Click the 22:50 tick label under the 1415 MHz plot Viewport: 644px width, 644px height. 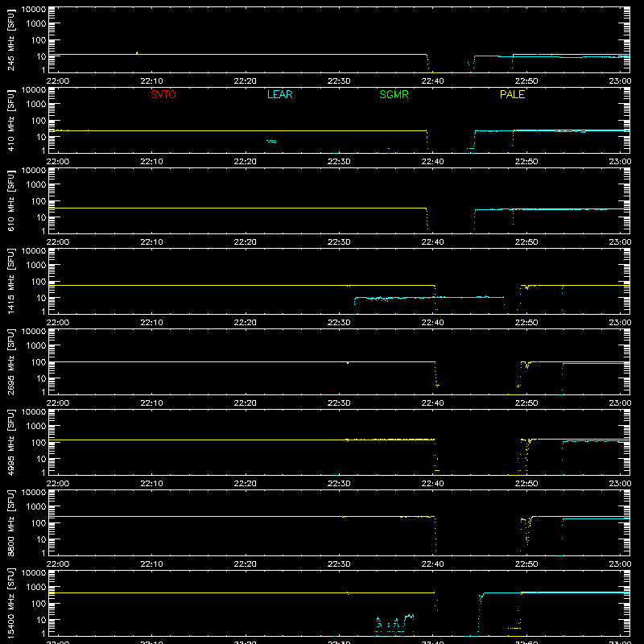point(526,323)
